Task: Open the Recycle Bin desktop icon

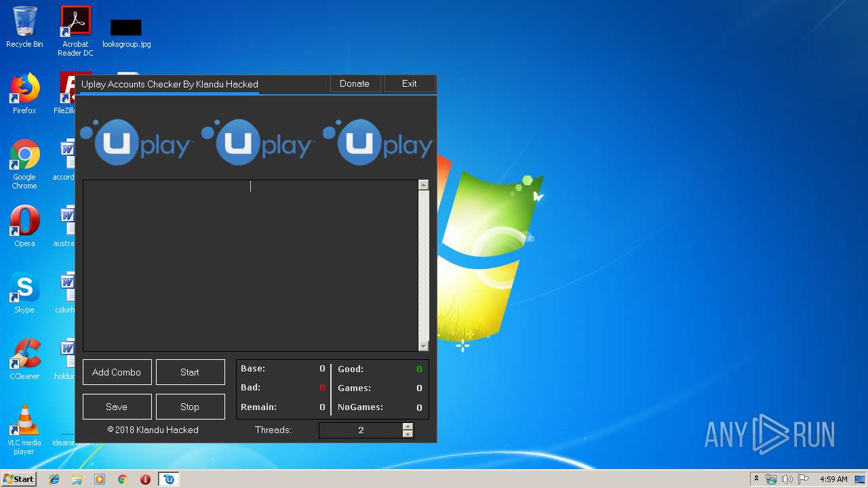Action: (24, 27)
